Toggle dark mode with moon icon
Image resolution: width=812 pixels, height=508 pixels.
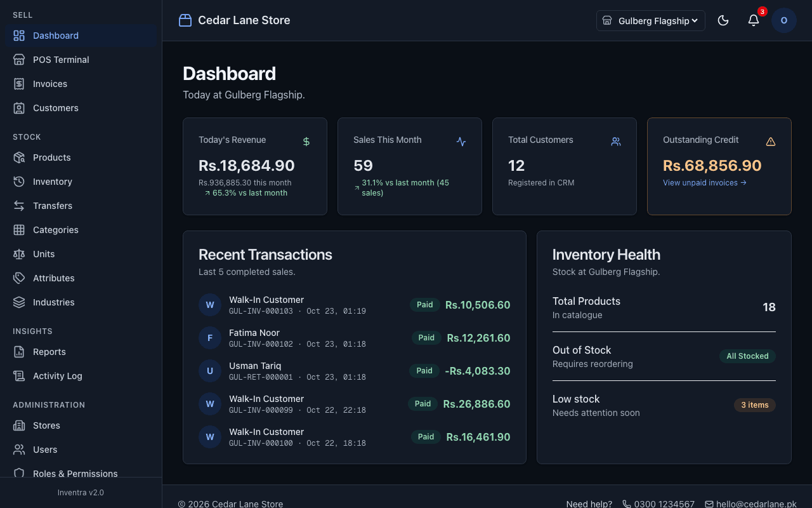click(x=723, y=20)
